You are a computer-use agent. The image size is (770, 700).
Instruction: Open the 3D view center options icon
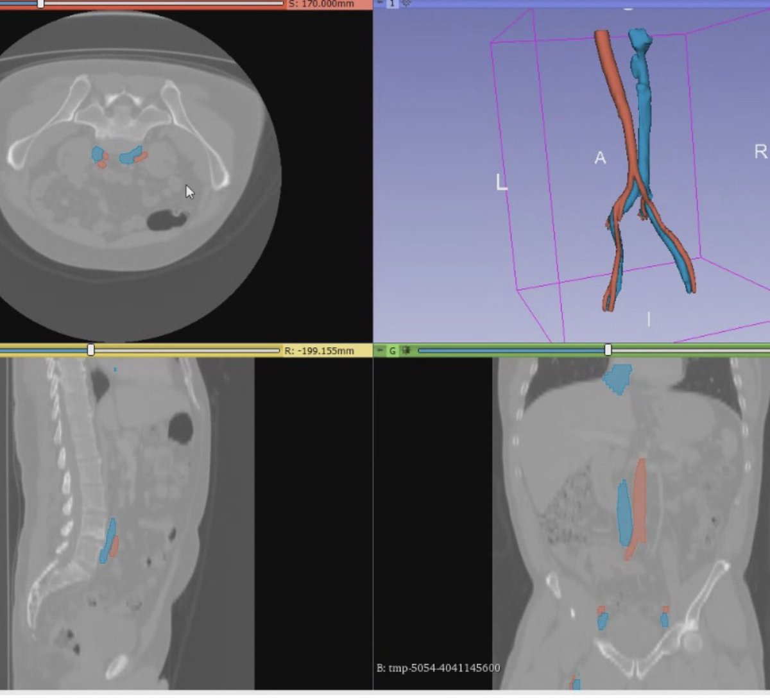point(406,2)
